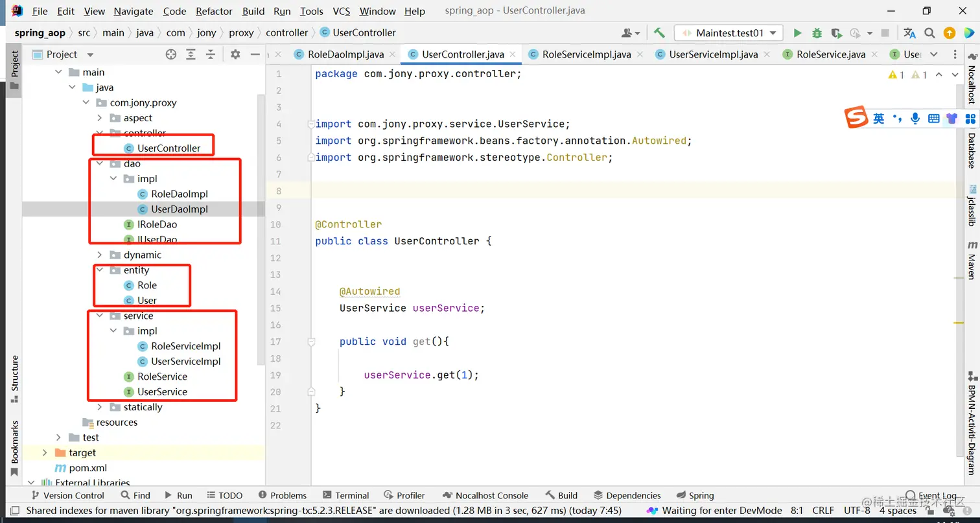Close the UserController.java tab

tap(512, 54)
